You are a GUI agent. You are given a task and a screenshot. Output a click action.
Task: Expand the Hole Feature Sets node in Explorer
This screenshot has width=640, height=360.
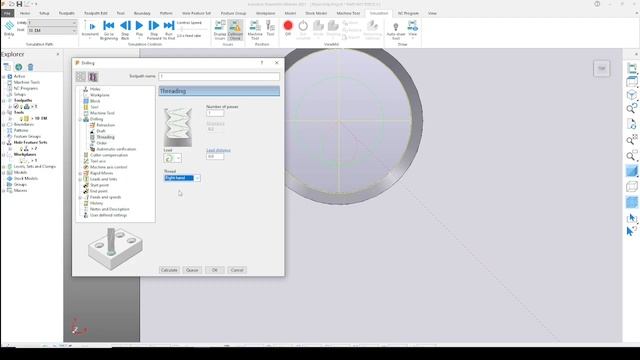(4, 142)
